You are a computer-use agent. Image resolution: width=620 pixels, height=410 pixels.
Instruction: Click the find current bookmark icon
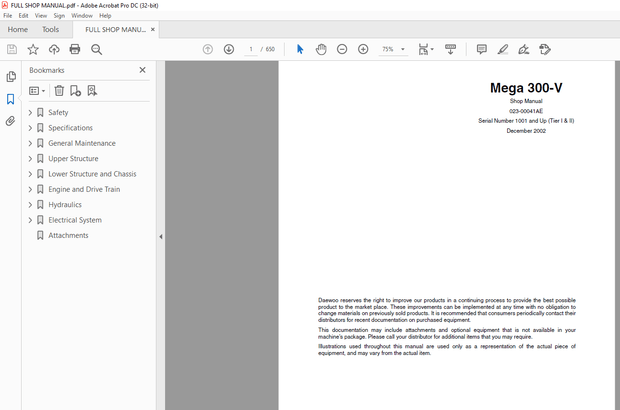click(x=92, y=91)
